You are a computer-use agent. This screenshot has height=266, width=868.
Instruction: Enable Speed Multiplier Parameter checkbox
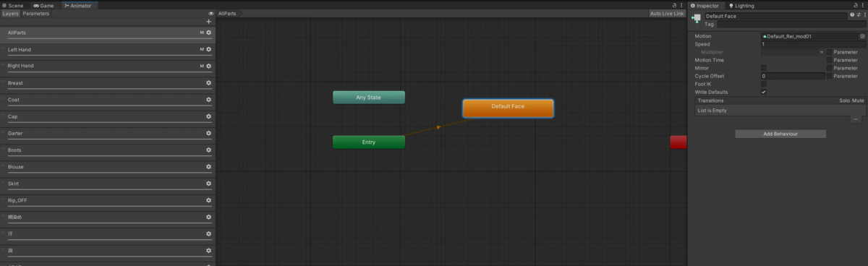click(830, 52)
